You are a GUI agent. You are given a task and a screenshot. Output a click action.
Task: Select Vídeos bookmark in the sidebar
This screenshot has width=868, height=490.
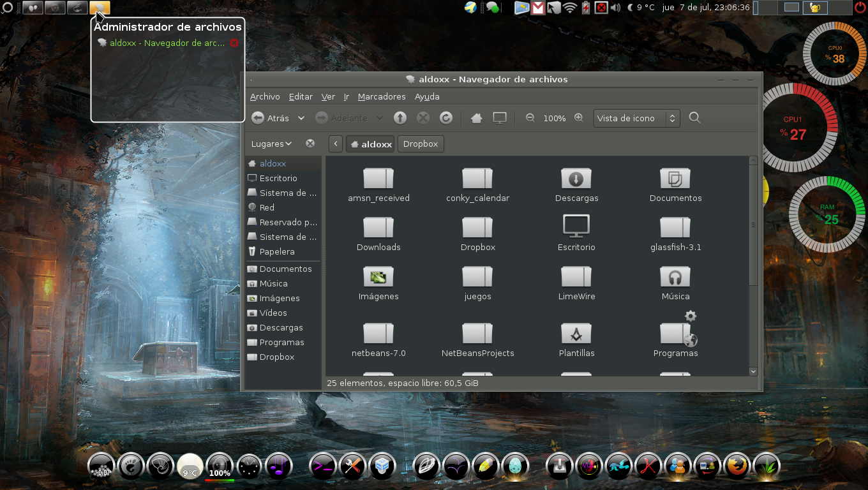click(x=283, y=313)
